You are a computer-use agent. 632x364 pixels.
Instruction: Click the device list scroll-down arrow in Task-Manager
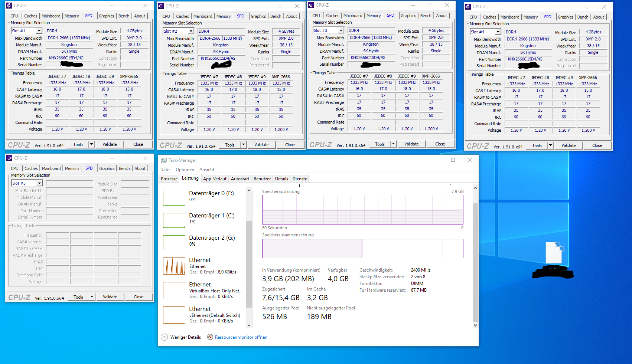point(249,325)
